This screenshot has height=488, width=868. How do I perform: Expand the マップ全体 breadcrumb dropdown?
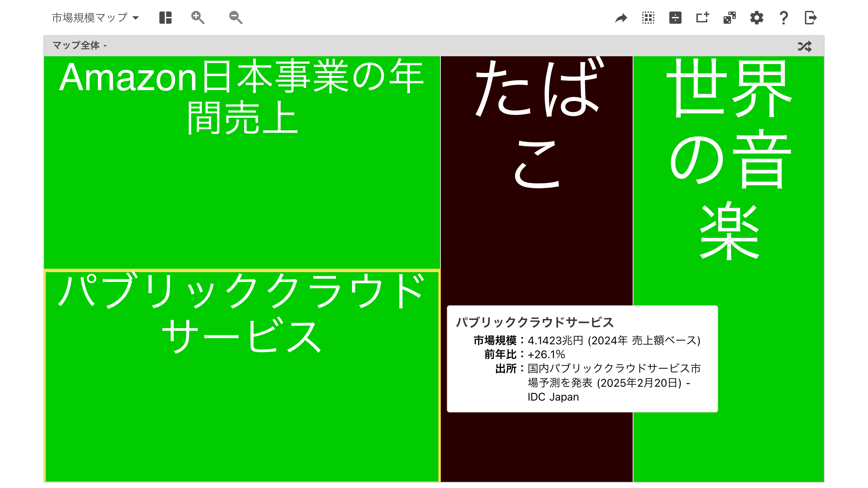pyautogui.click(x=80, y=45)
